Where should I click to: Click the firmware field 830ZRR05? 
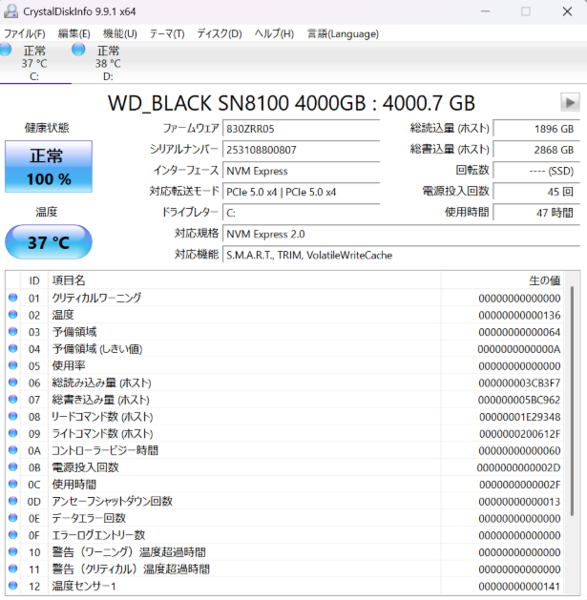tap(301, 129)
